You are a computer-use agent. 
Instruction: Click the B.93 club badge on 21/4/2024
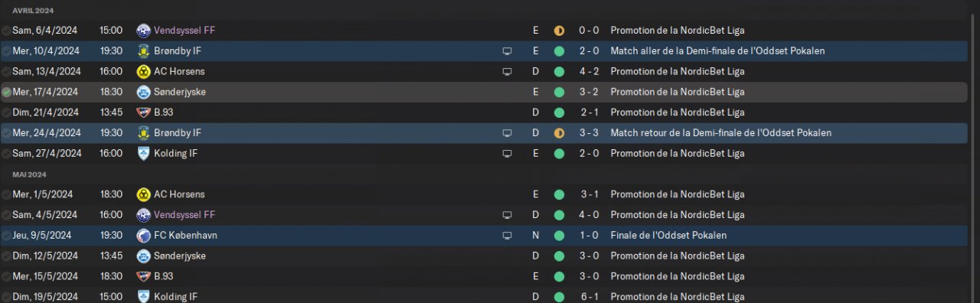coord(143,112)
